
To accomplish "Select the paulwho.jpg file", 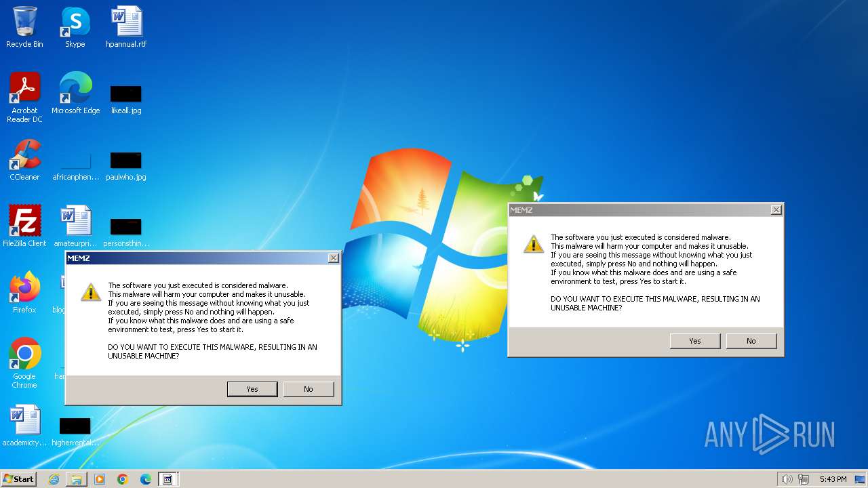I will click(126, 166).
